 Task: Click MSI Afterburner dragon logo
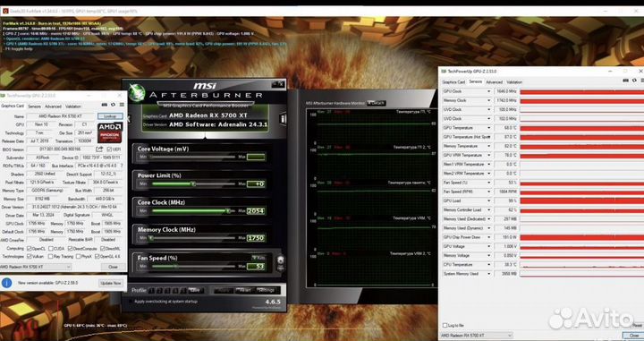point(137,93)
